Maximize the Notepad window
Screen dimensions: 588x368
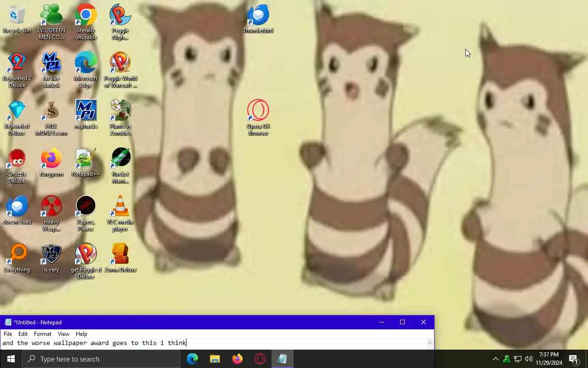click(402, 322)
